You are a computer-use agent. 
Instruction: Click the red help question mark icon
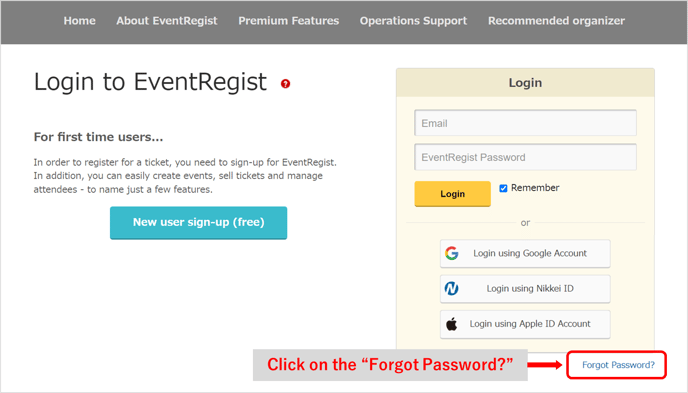click(x=285, y=83)
